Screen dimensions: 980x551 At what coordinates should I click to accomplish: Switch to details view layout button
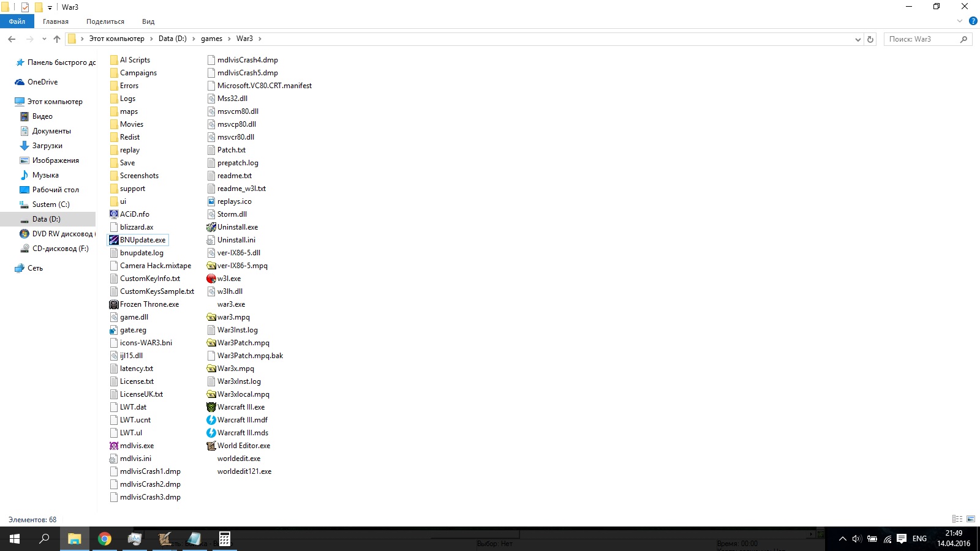click(x=957, y=519)
